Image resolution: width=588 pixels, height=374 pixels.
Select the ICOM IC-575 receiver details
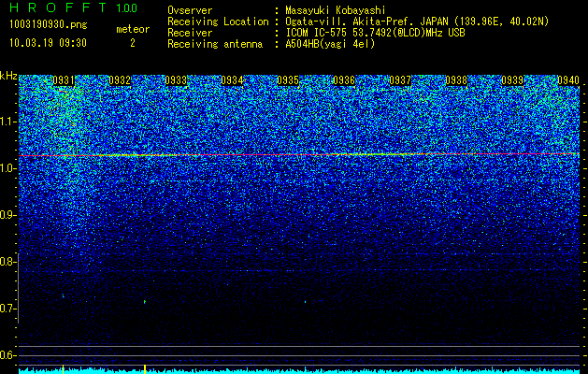click(375, 33)
